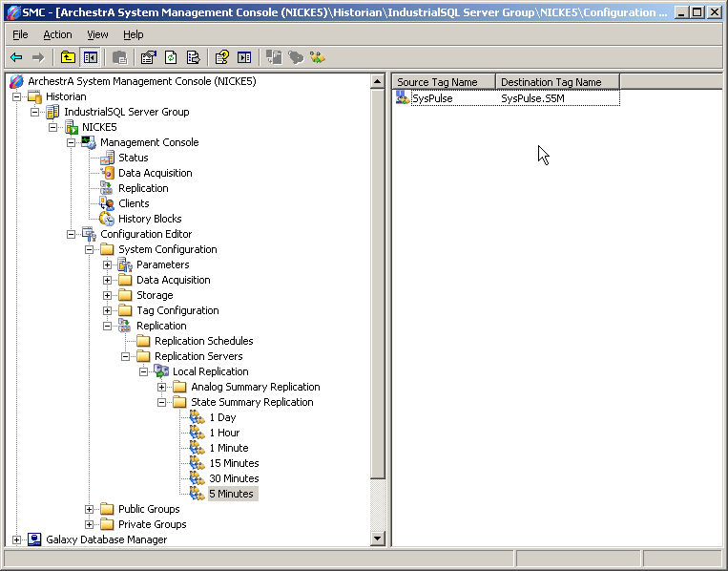Click the SysPulse row tag icon
Image resolution: width=728 pixels, height=571 pixels.
tap(402, 97)
